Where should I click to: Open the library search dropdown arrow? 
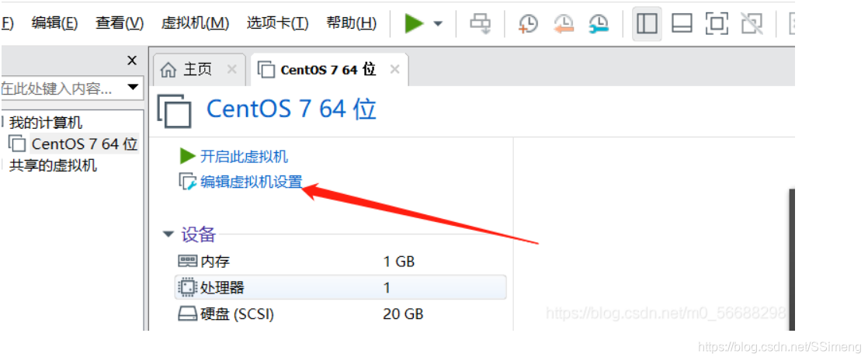(x=133, y=88)
